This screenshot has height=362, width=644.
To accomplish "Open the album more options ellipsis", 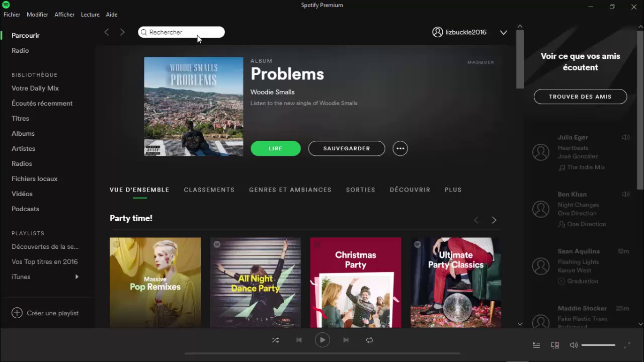I will (x=400, y=148).
